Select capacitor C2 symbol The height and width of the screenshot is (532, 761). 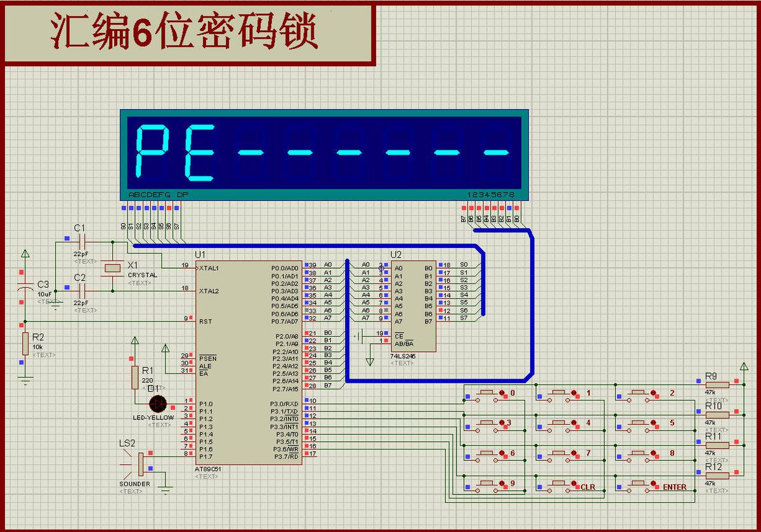(x=83, y=291)
